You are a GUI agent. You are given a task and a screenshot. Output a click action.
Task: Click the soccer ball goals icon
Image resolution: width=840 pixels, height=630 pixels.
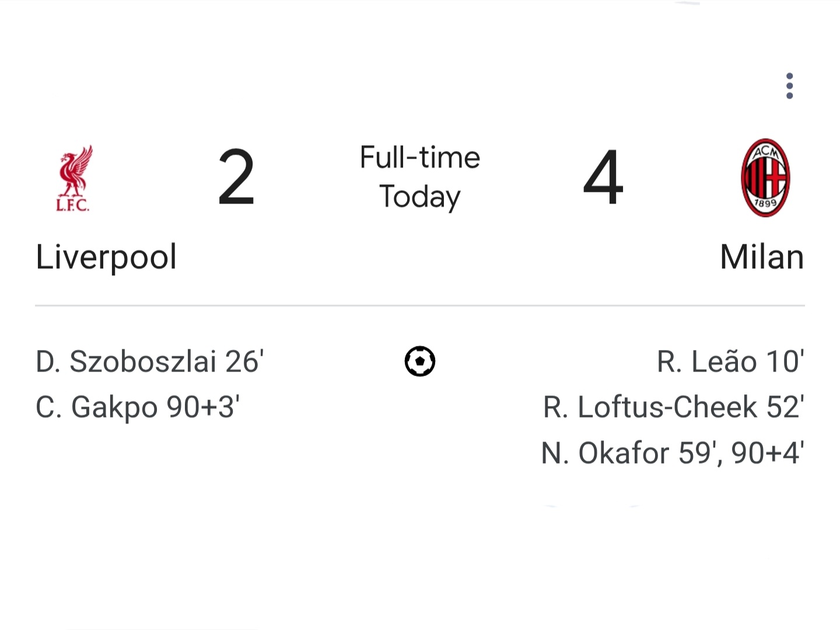tap(420, 361)
